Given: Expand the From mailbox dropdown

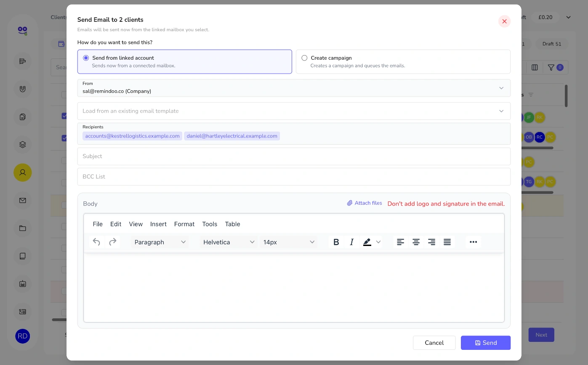Looking at the screenshot, I should pyautogui.click(x=294, y=88).
